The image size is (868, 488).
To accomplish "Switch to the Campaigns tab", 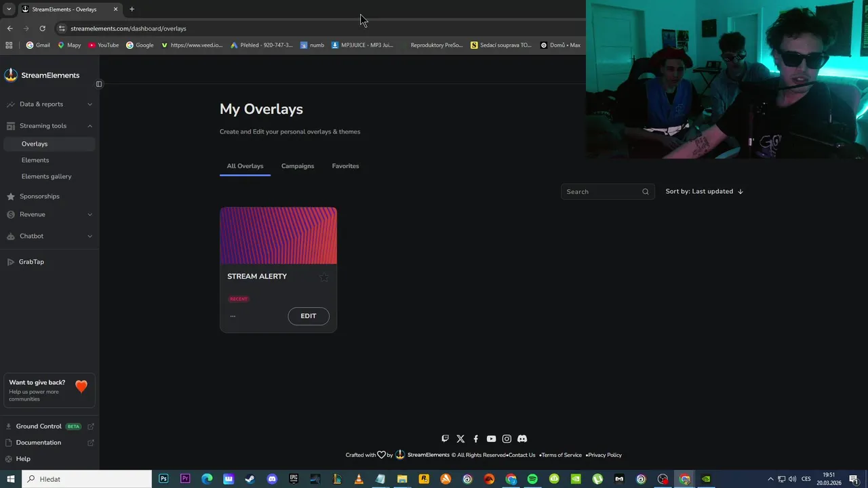I will click(298, 166).
